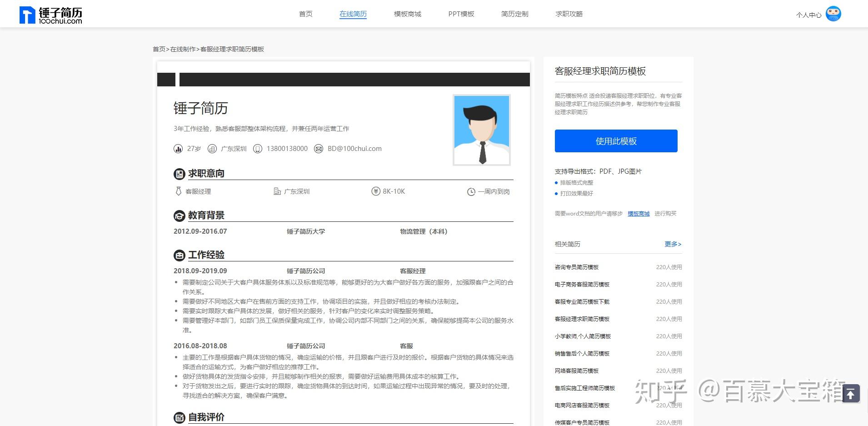Click the 排版格式完整 bullet
Viewport: 868px width, 426px height.
[x=576, y=183]
